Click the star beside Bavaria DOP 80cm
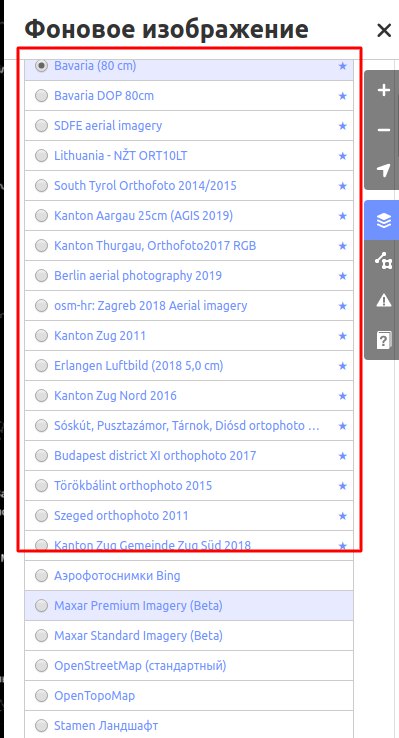Screen dimensions: 399x738 pyautogui.click(x=343, y=96)
